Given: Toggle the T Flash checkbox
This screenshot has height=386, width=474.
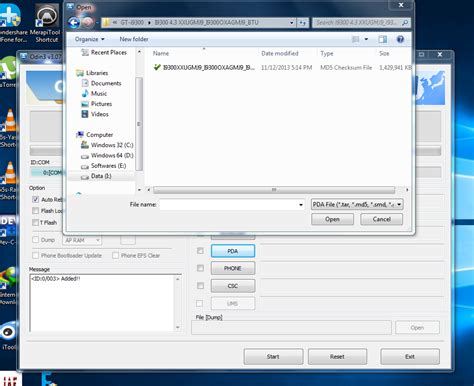Looking at the screenshot, I should (x=35, y=222).
